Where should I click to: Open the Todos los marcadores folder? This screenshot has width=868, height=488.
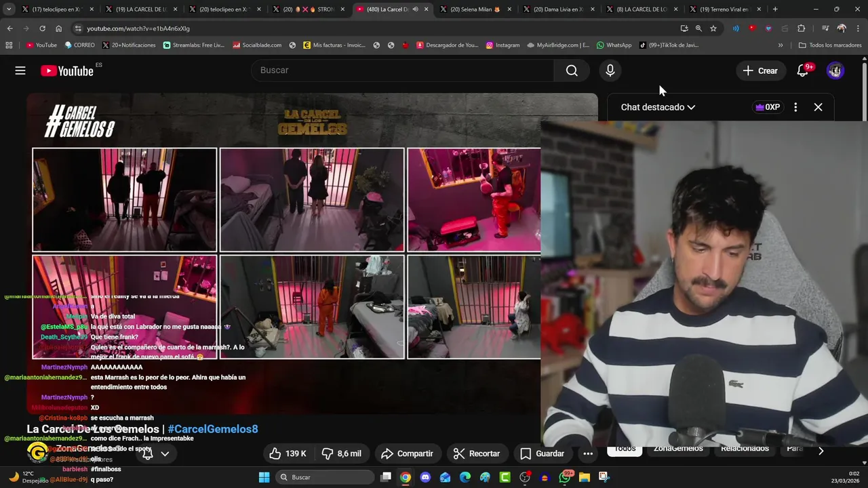click(830, 45)
